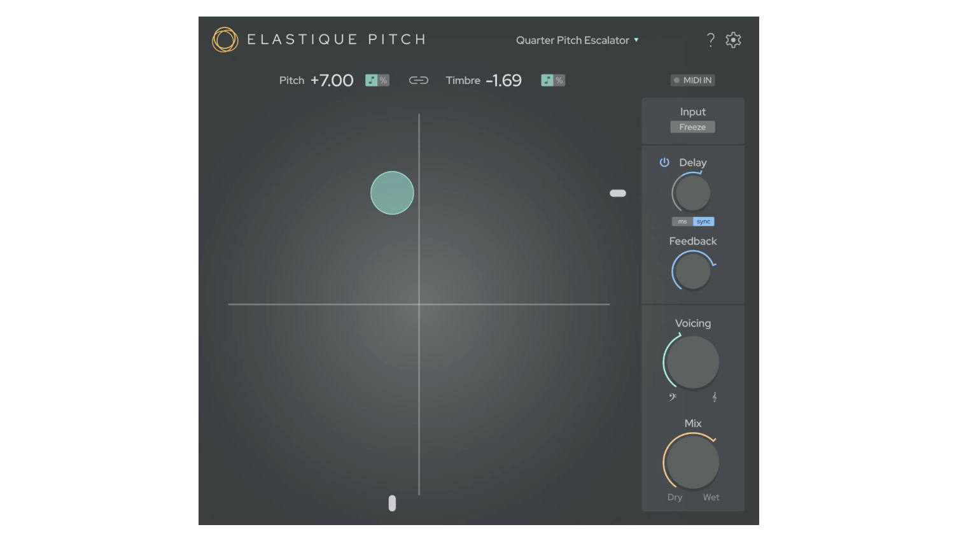Click the Mix dry/wet knob
980x541 pixels.
click(692, 462)
